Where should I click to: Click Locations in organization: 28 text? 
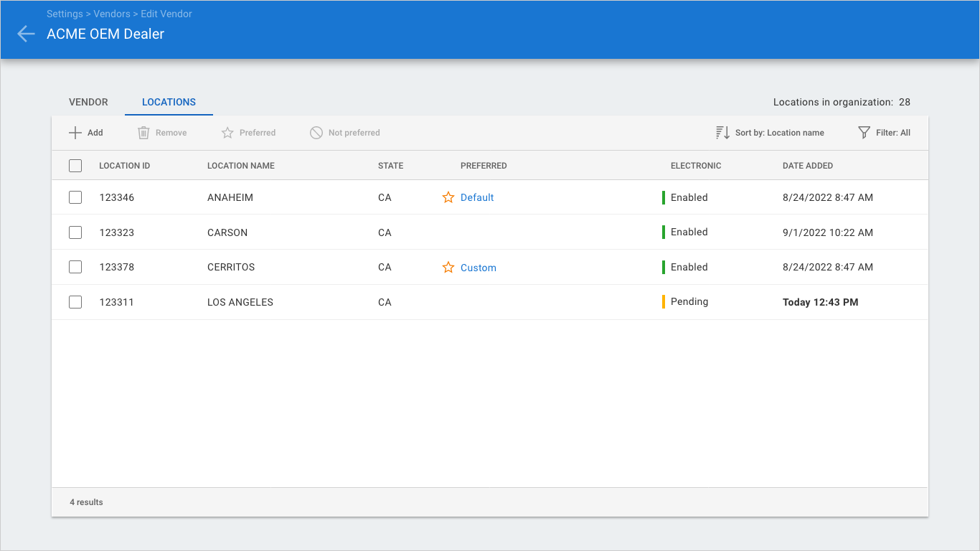[842, 102]
